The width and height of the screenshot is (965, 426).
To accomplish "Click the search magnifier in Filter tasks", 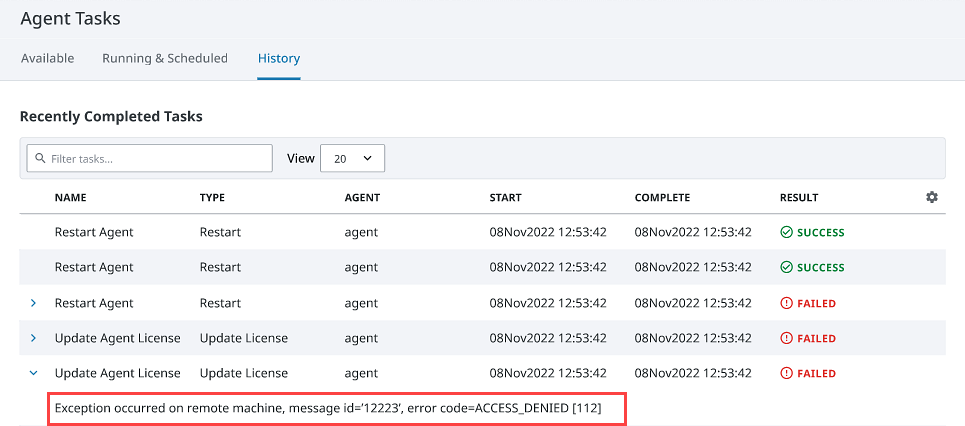I will click(41, 158).
